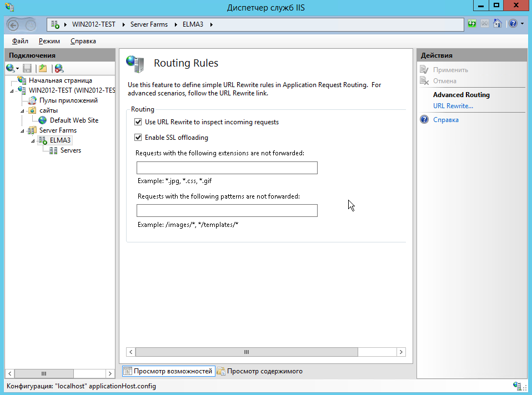This screenshot has width=532, height=395.
Task: Click the extensions not forwarded input field
Action: (x=227, y=168)
